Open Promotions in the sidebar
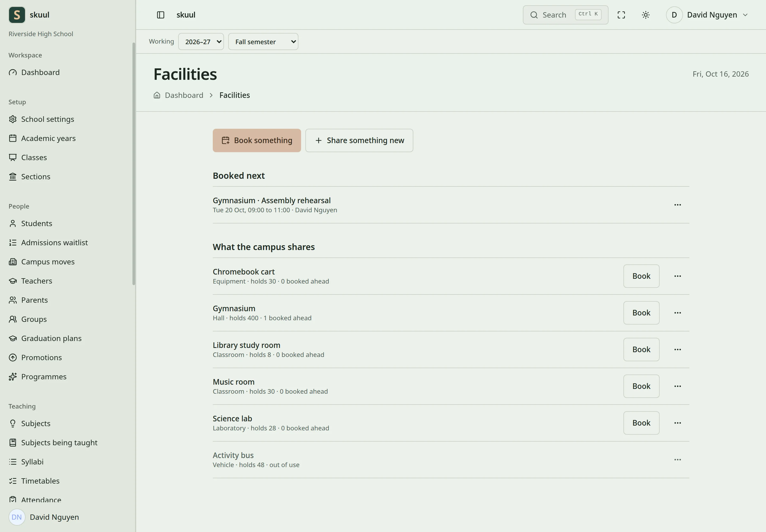Image resolution: width=766 pixels, height=532 pixels. tap(41, 357)
